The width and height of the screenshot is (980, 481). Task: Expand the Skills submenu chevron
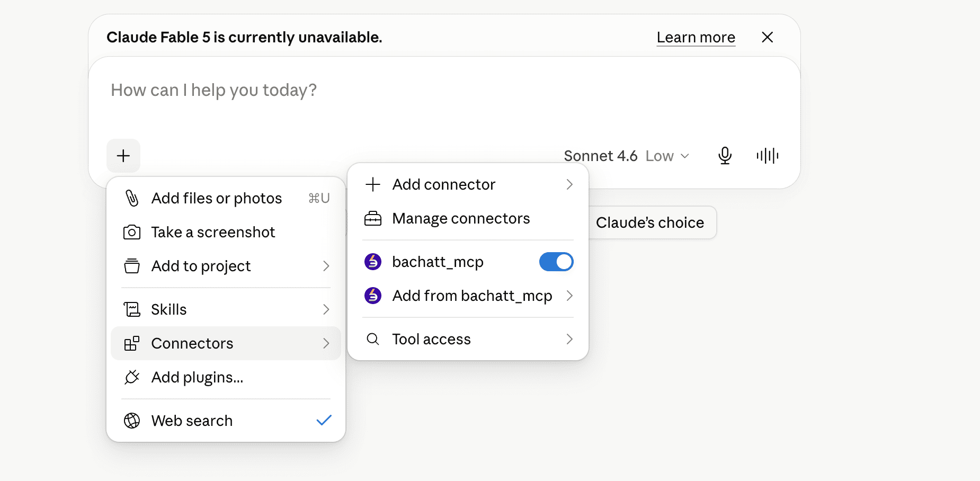tap(326, 309)
